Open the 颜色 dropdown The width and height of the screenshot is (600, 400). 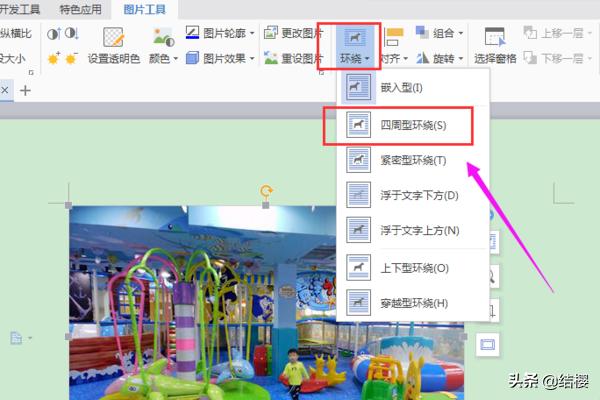(163, 46)
